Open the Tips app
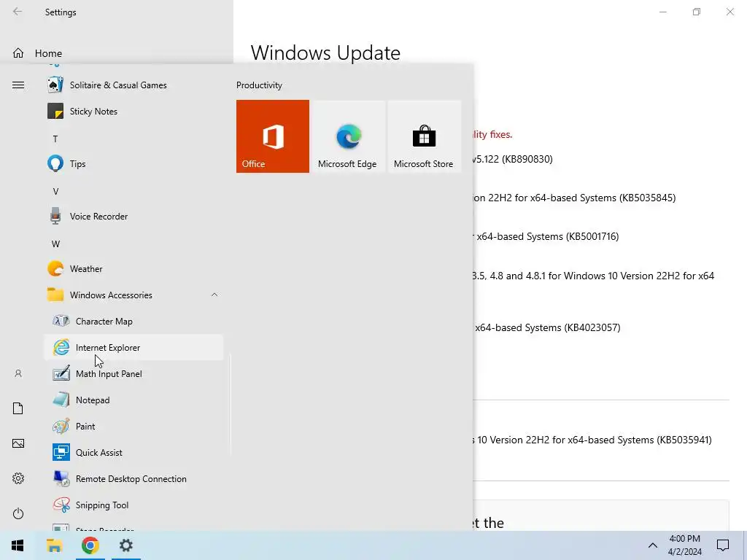Screen dimensions: 747x560 tap(133, 164)
